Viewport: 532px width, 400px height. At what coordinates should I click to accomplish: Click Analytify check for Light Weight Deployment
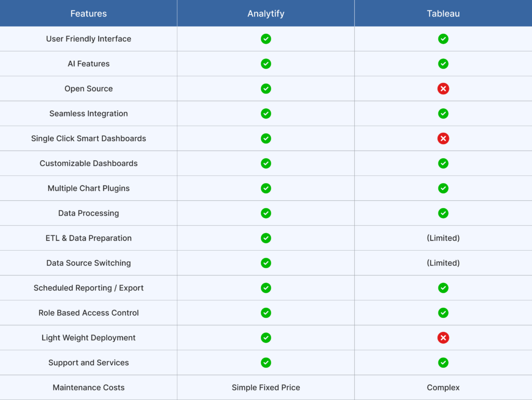[x=266, y=338]
